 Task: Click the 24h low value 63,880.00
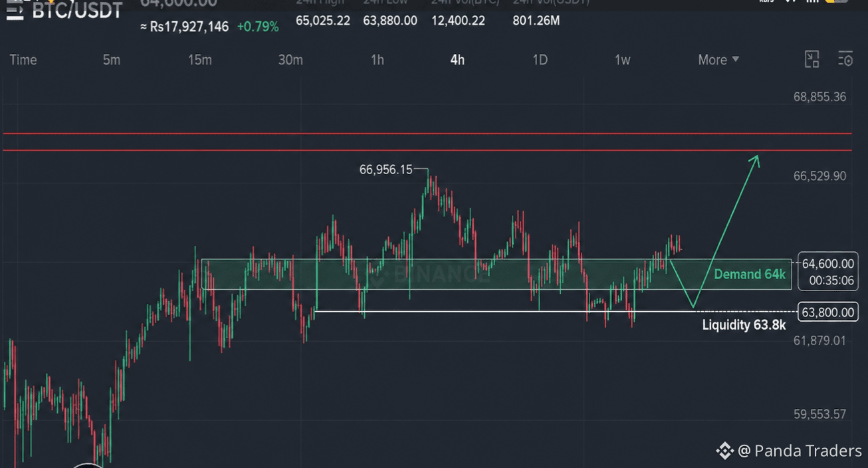tap(390, 21)
